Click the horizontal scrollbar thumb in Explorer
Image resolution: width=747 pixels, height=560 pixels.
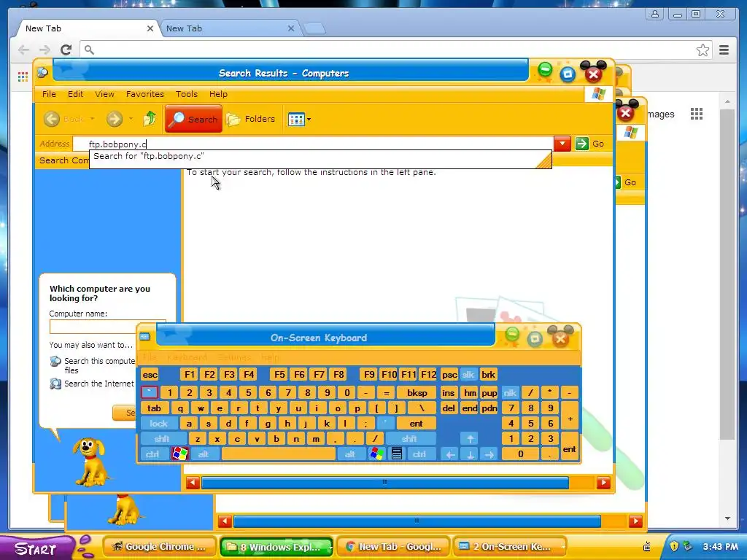[385, 483]
